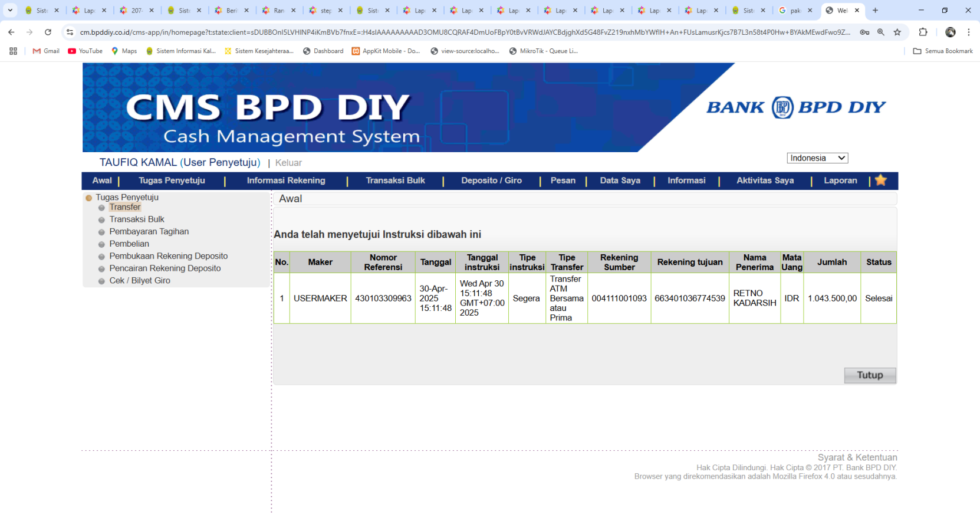Click the browser address bar URL
The image size is (980, 531).
click(465, 32)
